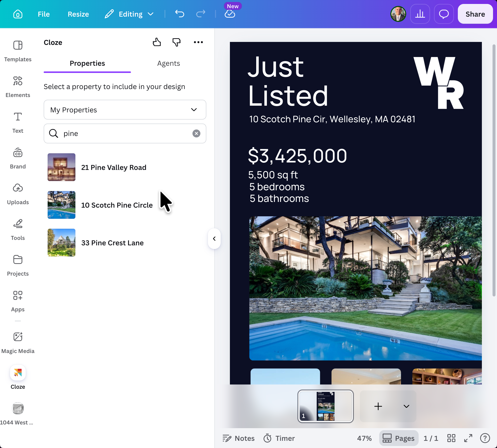Open the grid view of pages
497x448 pixels.
[451, 438]
